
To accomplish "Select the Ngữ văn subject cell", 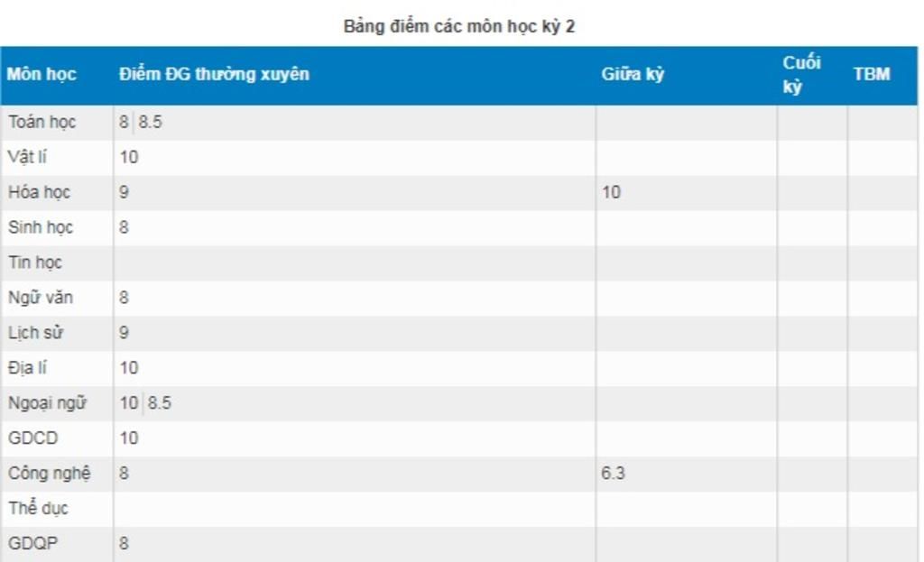I will [x=41, y=298].
